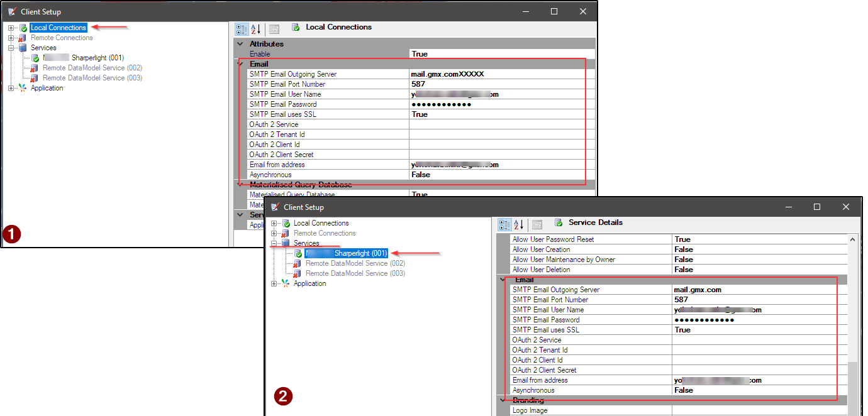Click Allow User Deletion value False
This screenshot has height=416, width=868.
759,270
